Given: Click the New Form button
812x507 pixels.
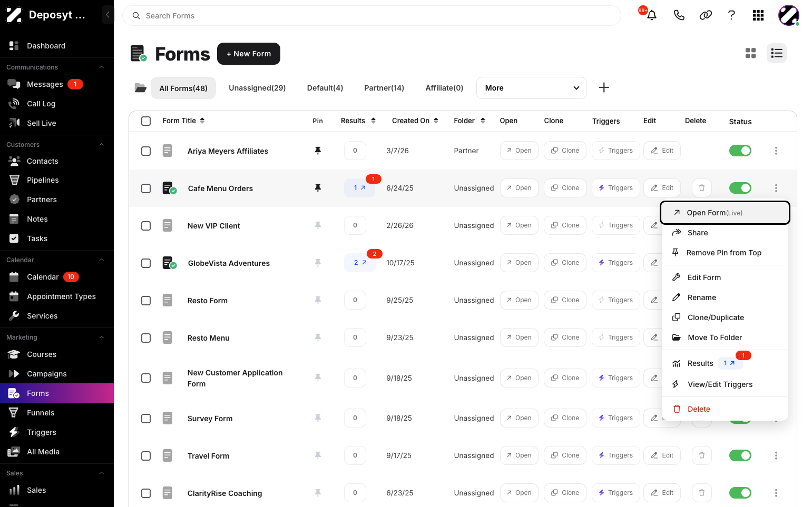Looking at the screenshot, I should click(x=249, y=54).
